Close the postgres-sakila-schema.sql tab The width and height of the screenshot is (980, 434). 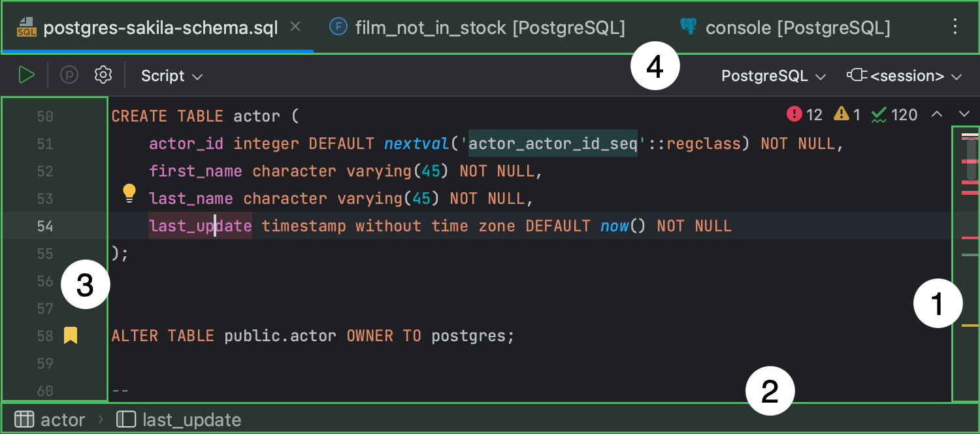295,27
